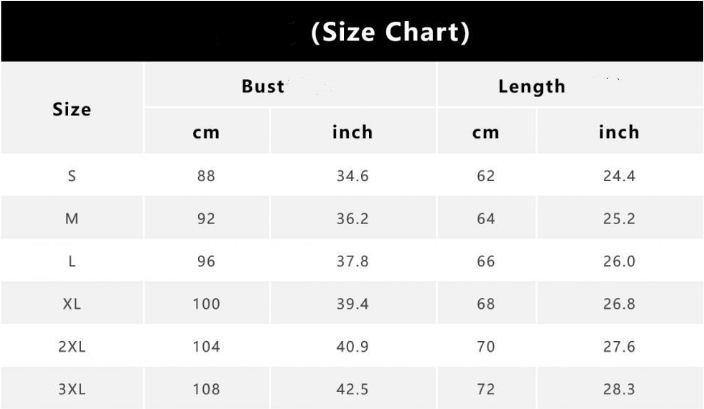Select the M size row label
This screenshot has width=704, height=409.
[x=71, y=219]
